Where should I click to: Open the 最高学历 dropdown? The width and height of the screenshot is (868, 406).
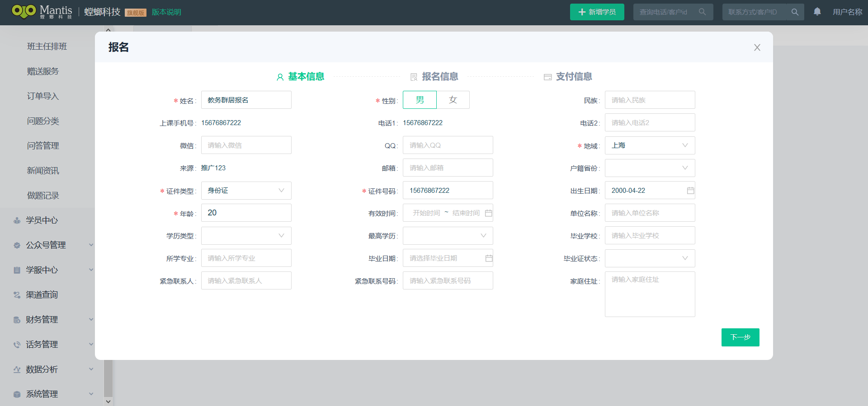tap(448, 236)
